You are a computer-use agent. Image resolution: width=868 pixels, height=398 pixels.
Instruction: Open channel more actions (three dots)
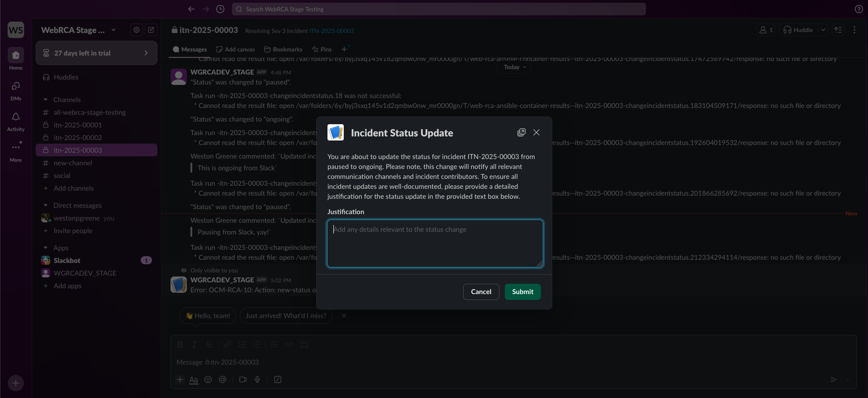click(854, 30)
